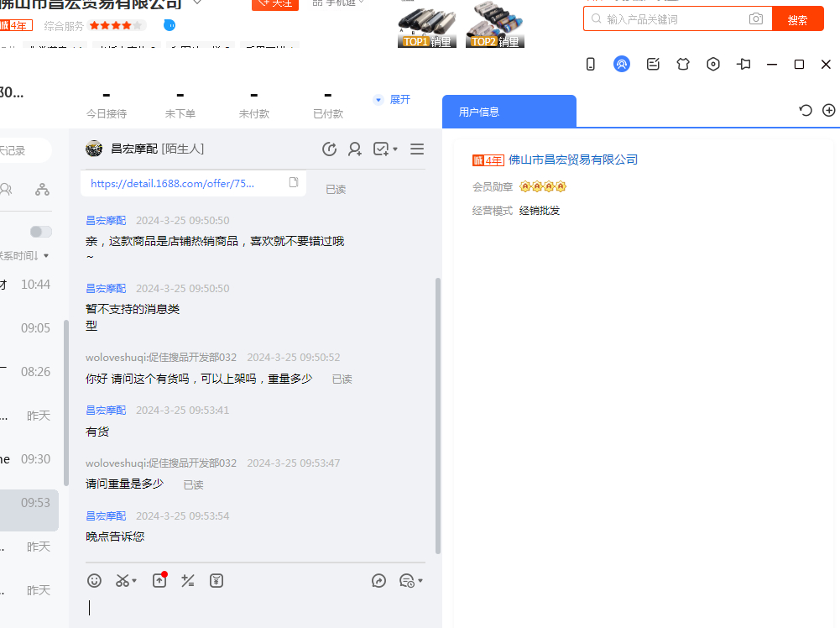Select the conversation timed 08:26

pos(29,372)
